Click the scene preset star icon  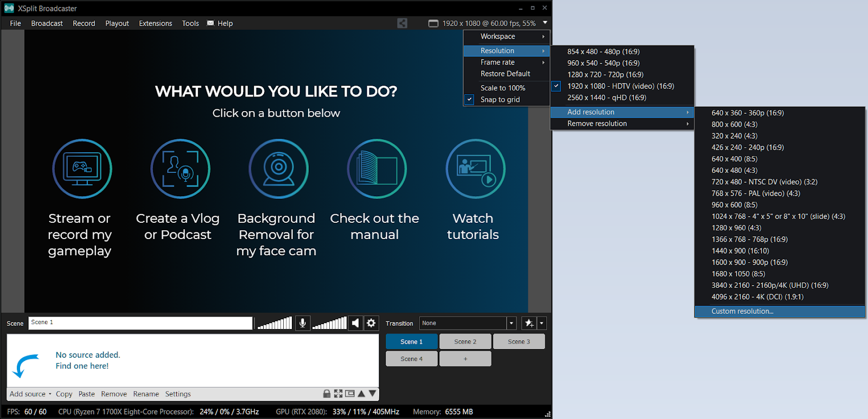tap(529, 323)
